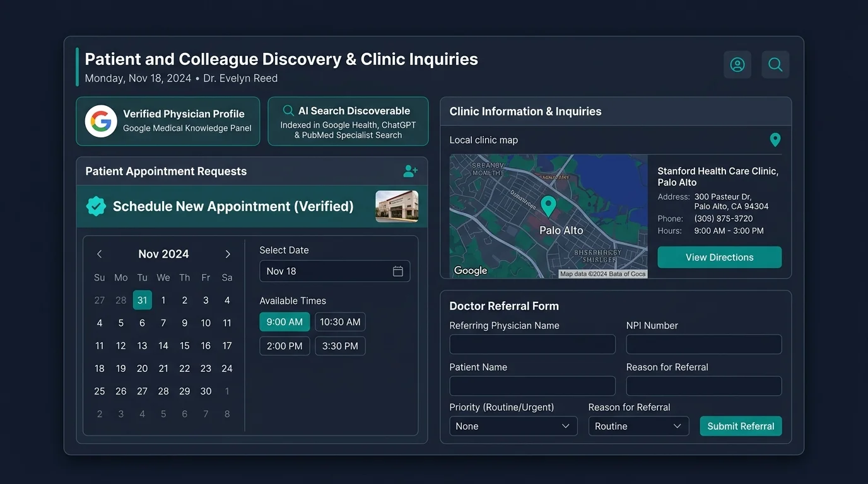Submit the referral form
The width and height of the screenshot is (868, 484).
pyautogui.click(x=741, y=426)
